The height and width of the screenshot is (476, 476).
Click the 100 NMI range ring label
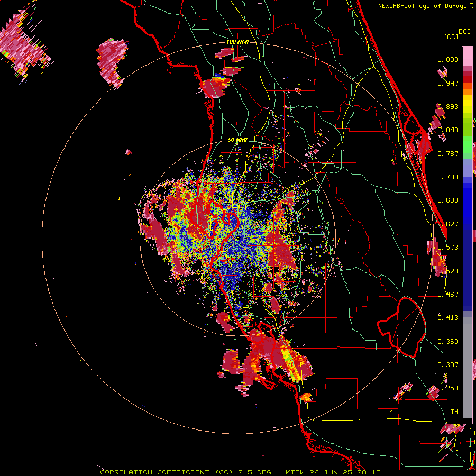[x=237, y=42]
